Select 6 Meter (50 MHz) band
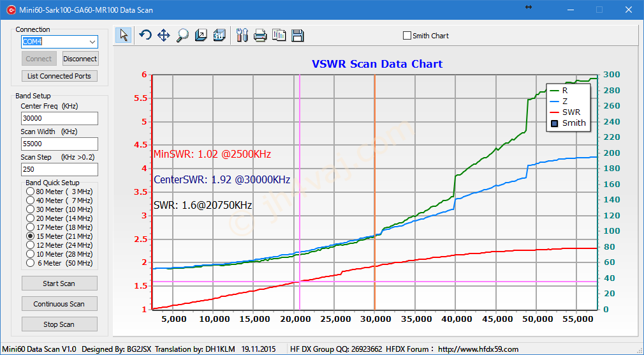644x355 pixels. [30, 263]
